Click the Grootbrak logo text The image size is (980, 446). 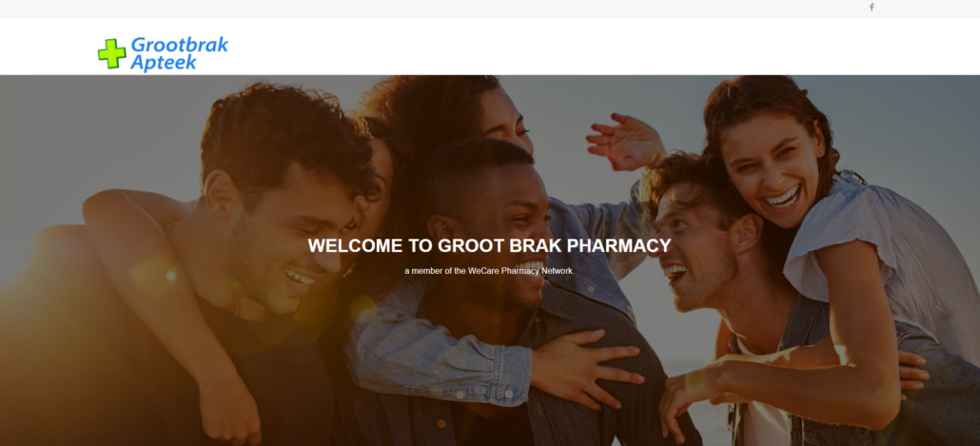click(x=180, y=45)
